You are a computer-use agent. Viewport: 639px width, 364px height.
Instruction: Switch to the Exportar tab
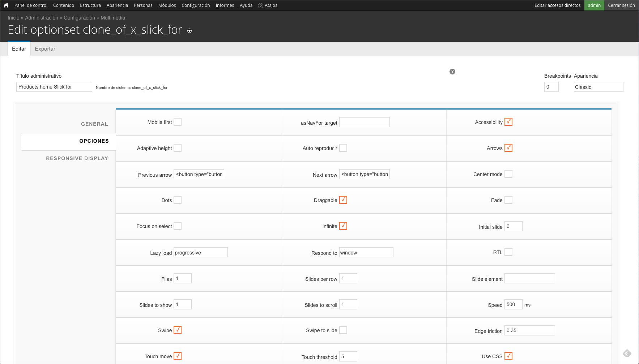(x=45, y=48)
